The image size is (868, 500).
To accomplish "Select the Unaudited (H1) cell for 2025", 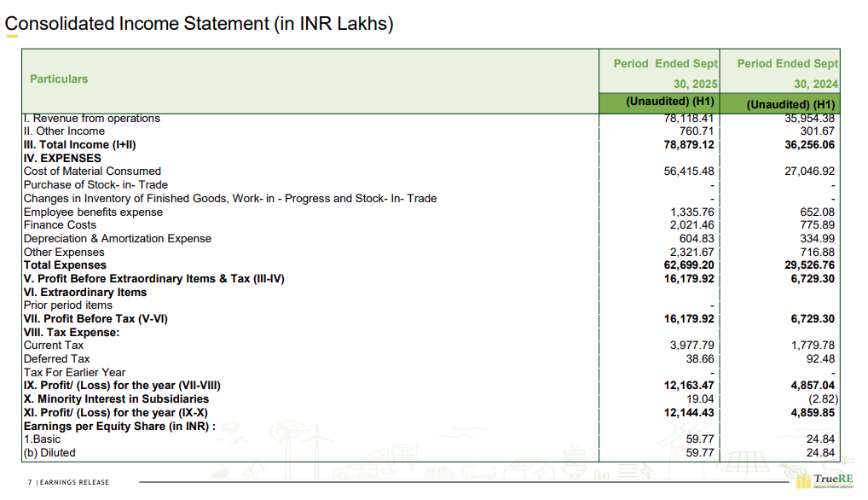I will (x=670, y=102).
